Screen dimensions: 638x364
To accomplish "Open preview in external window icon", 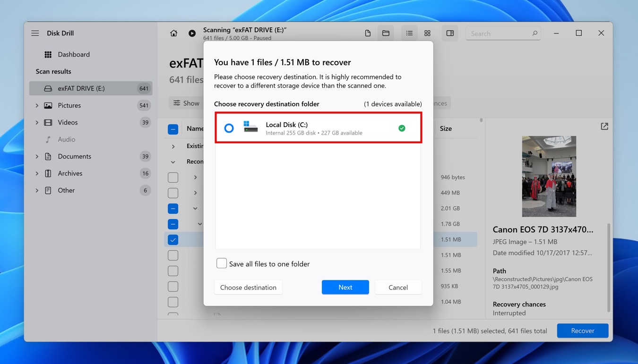I will coord(604,127).
